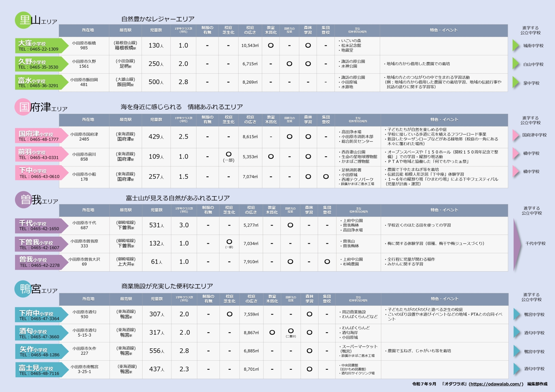Viewport: 555px width, 392px height.
Task: Click the green arrow beside 白山中学校
Action: pos(516,64)
